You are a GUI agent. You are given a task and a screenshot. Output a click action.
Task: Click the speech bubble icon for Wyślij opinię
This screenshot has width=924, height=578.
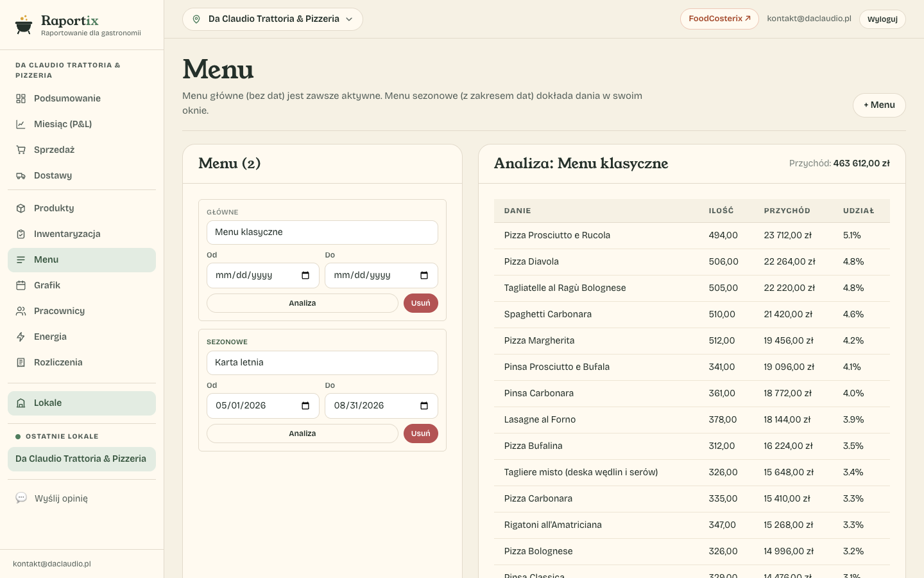pyautogui.click(x=21, y=498)
